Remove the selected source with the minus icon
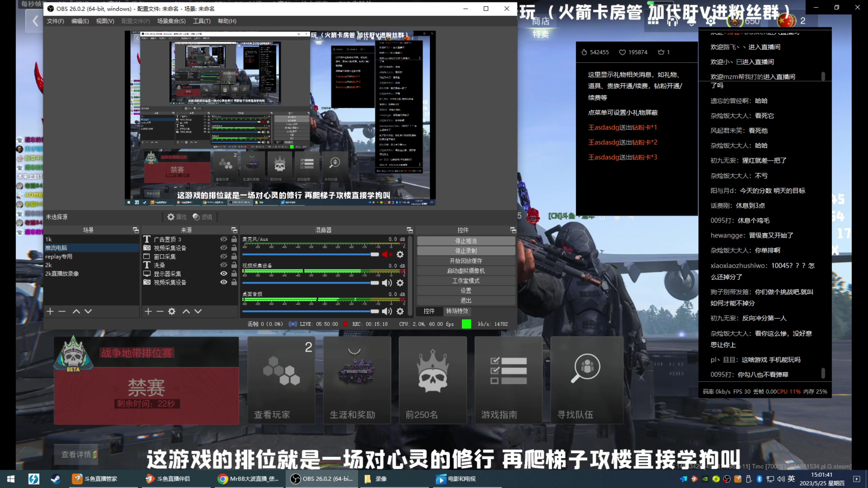The image size is (868, 488). (x=160, y=311)
